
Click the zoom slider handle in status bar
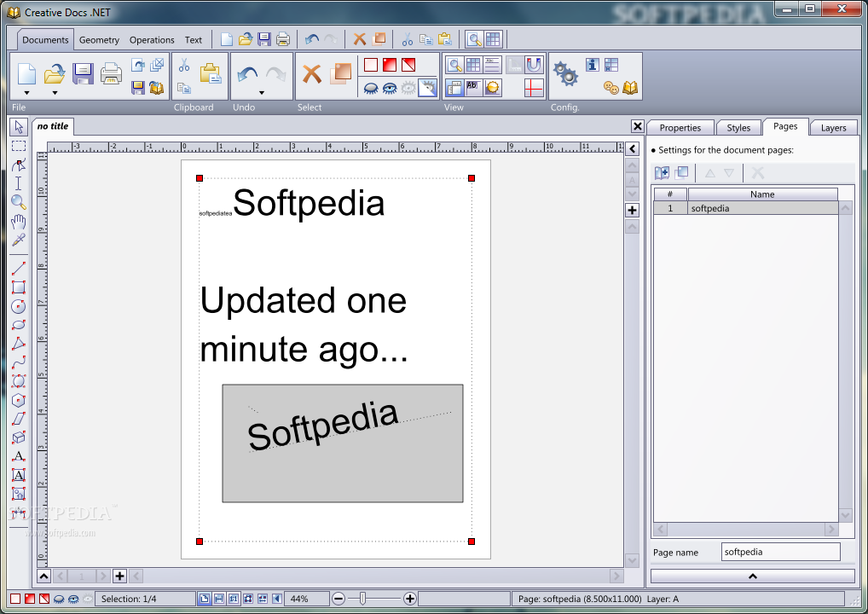(x=362, y=599)
